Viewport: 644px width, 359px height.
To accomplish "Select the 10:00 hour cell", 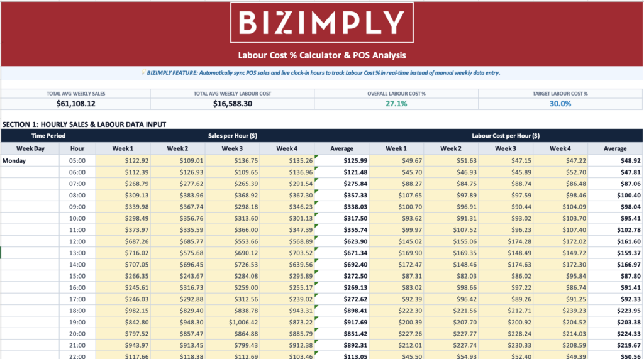I will 77,218.
